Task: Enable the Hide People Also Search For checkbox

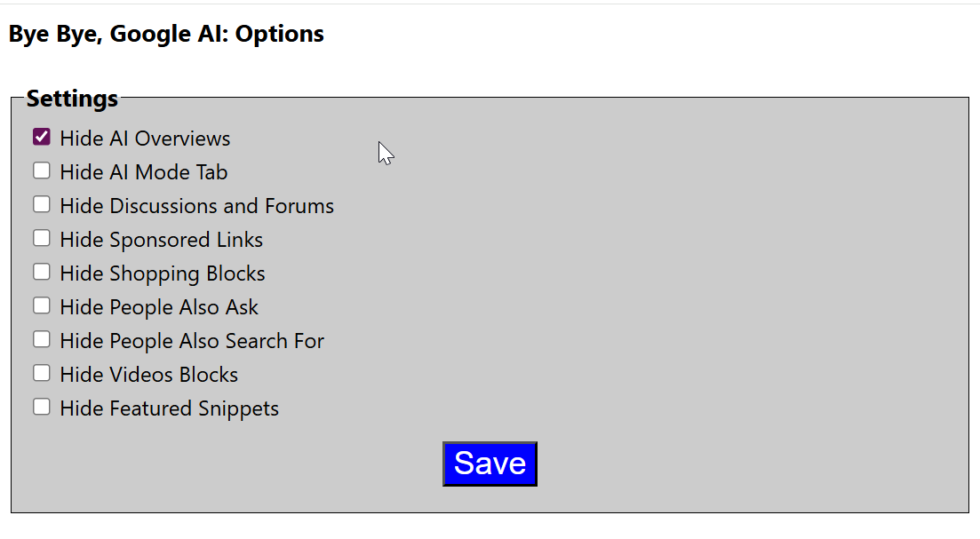Action: [x=42, y=339]
